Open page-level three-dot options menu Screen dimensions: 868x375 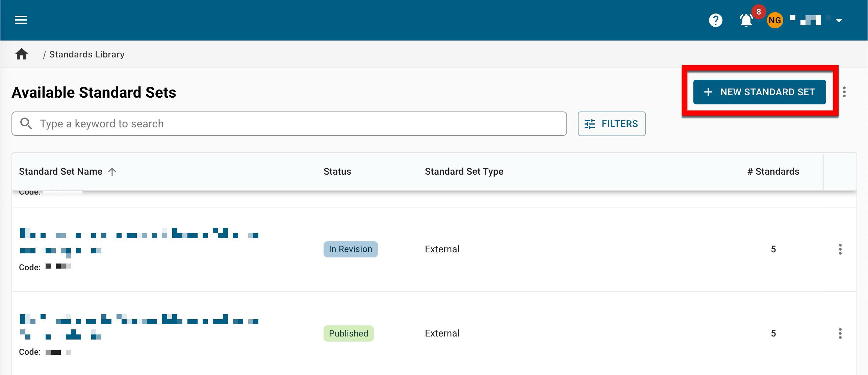(844, 92)
